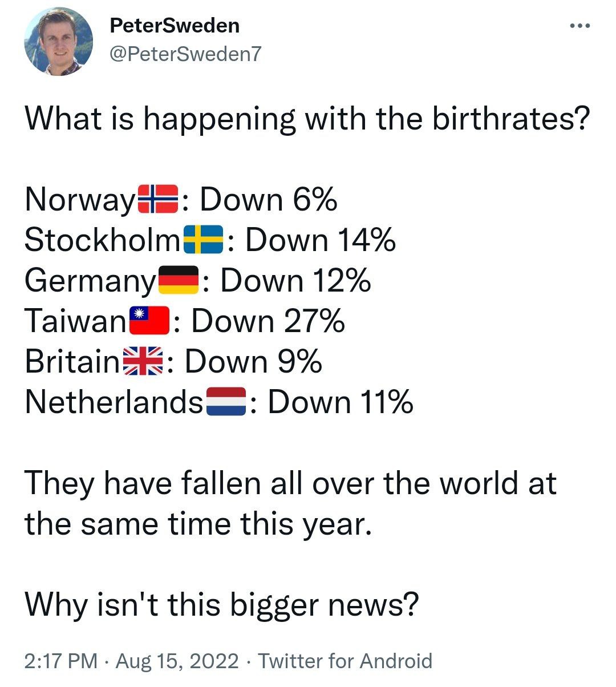
Task: Click the 'Taiwan: Down 27%' line
Action: pos(185,321)
